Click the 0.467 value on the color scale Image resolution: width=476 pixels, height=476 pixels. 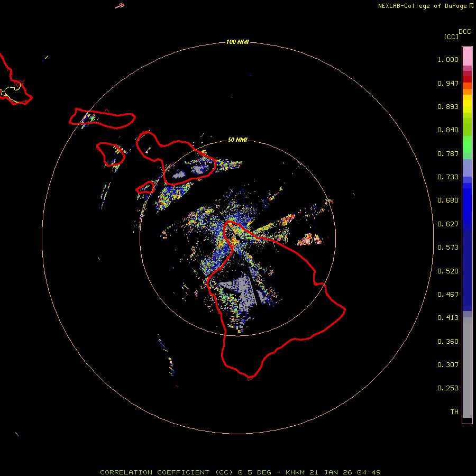[x=448, y=295]
